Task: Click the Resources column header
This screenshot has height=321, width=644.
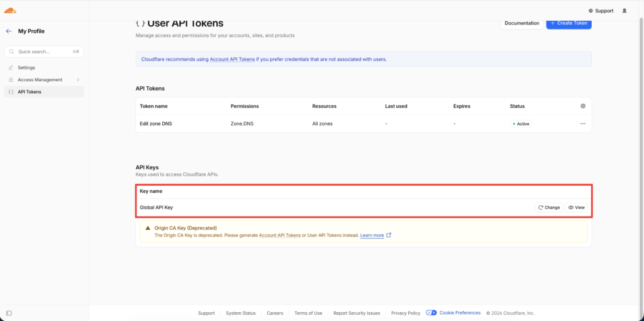Action: point(324,106)
